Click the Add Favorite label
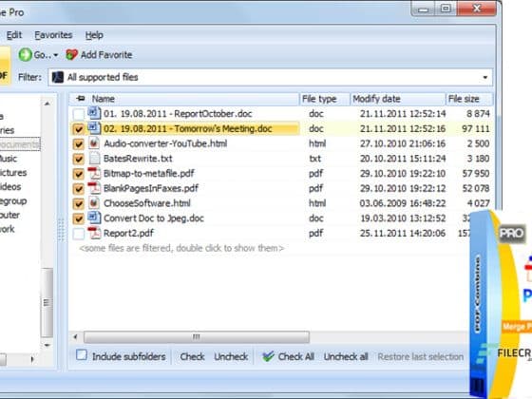 106,55
